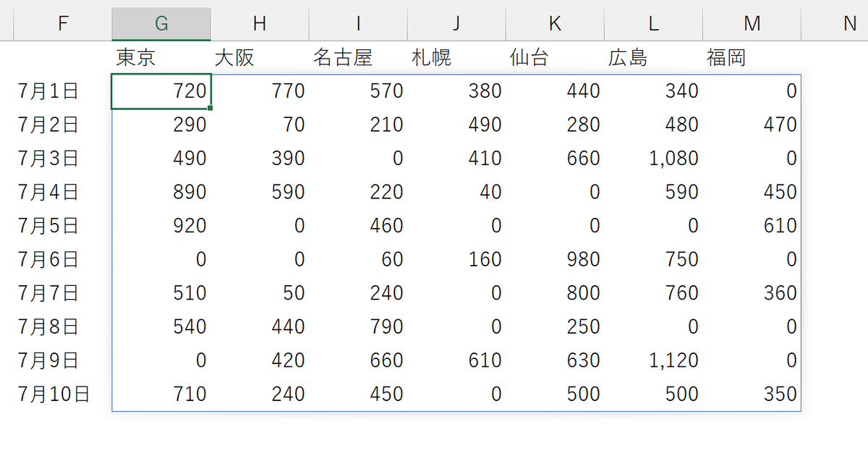Click the 東京 header cell
Viewport: 868px width, 472px height.
point(161,57)
